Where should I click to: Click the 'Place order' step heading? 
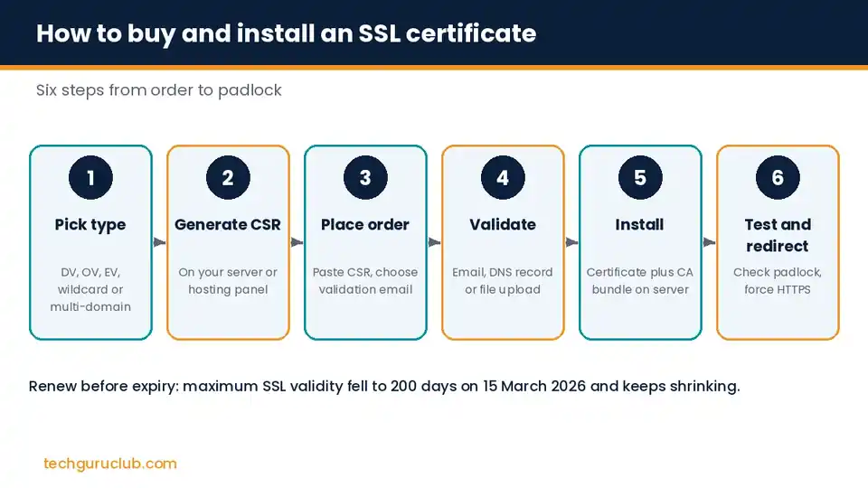[x=365, y=225]
